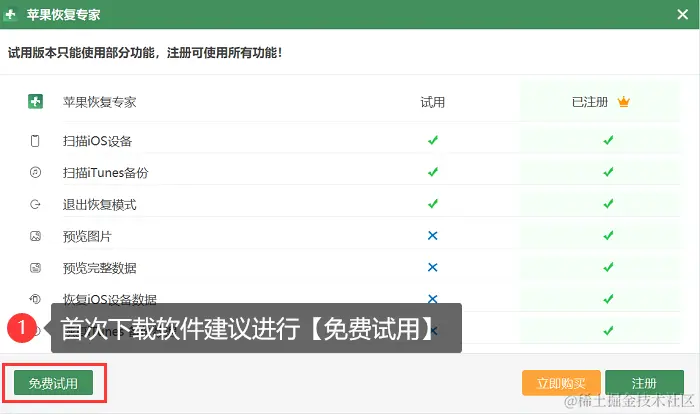Click the trial X mark for 预览图片
700x414 pixels.
pos(433,235)
